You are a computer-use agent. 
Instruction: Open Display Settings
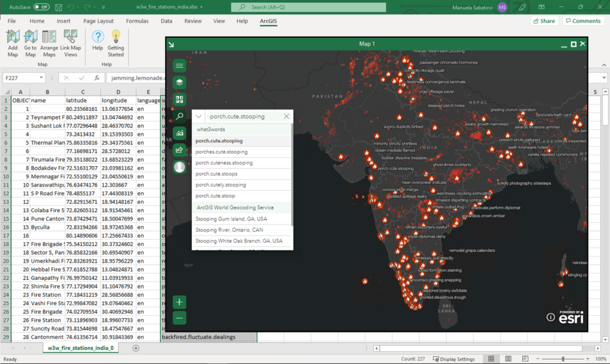[454, 359]
